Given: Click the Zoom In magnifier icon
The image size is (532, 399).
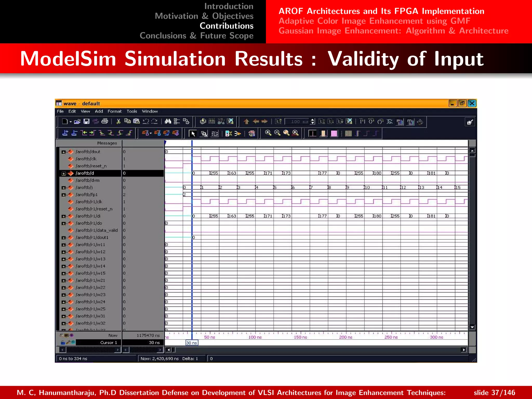Looking at the screenshot, I should click(268, 133).
